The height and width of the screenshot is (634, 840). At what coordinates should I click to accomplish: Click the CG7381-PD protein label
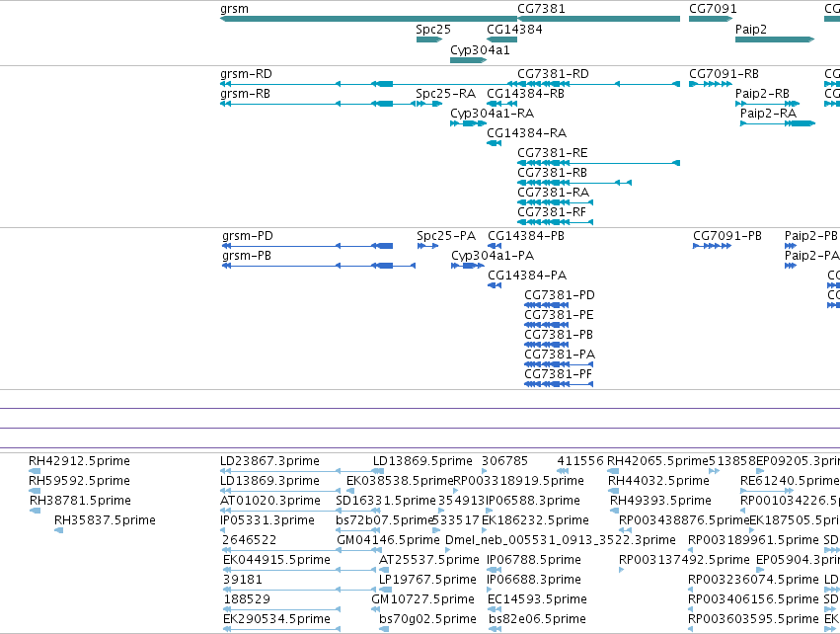coord(560,295)
